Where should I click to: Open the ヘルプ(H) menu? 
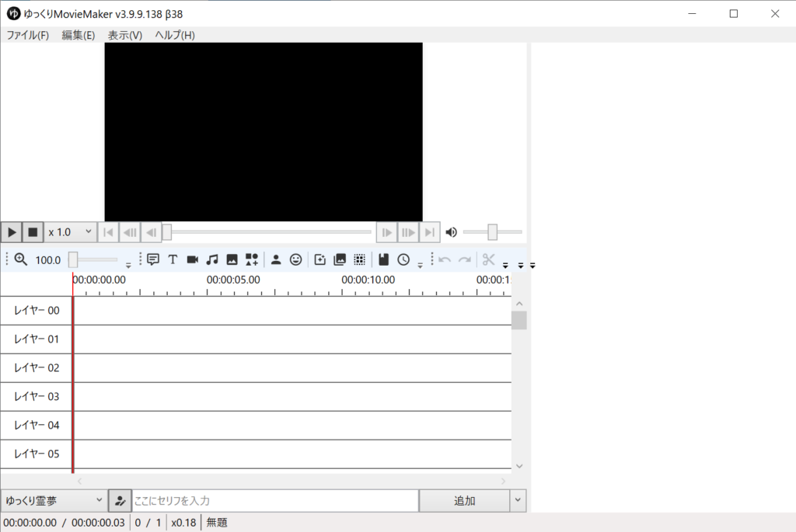click(x=175, y=35)
